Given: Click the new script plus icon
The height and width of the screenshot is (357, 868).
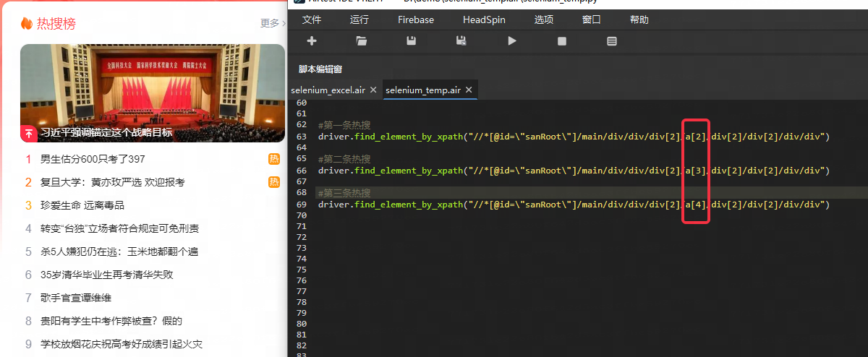Looking at the screenshot, I should [x=312, y=41].
